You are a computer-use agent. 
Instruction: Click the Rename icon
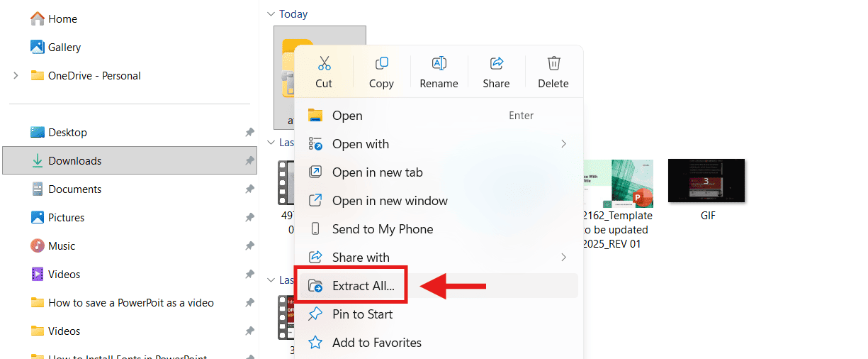pos(439,64)
